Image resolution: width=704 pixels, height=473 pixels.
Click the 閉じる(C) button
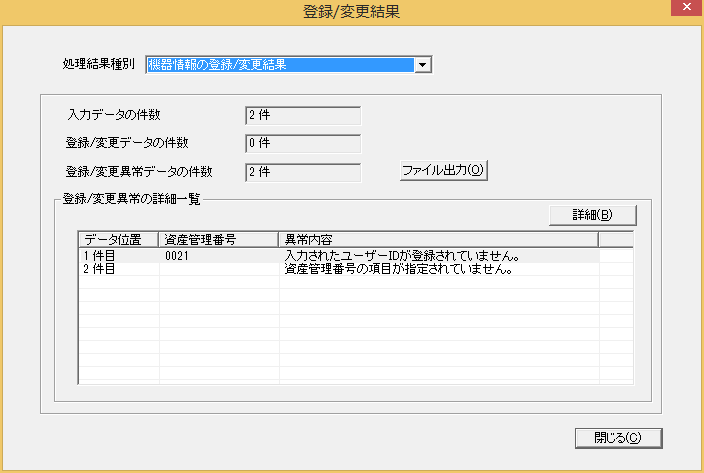point(618,438)
